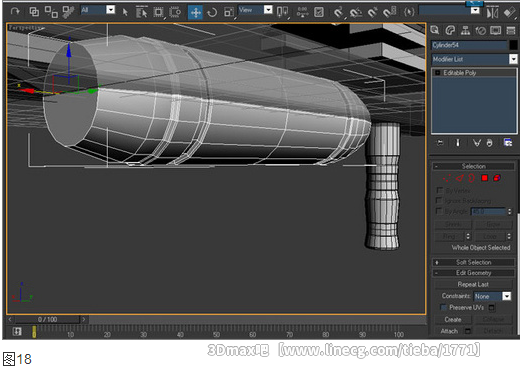Enable the Ignore Backfacing checkbox

coord(439,200)
